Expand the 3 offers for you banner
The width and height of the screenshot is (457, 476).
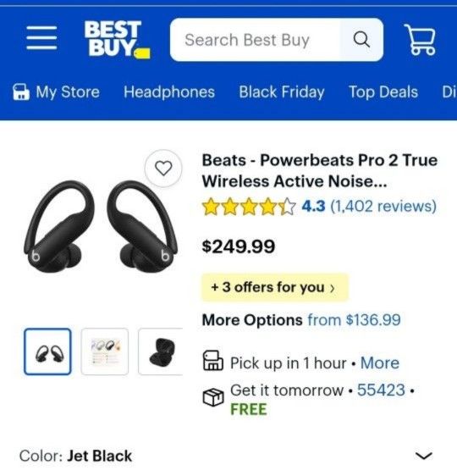[x=275, y=287]
